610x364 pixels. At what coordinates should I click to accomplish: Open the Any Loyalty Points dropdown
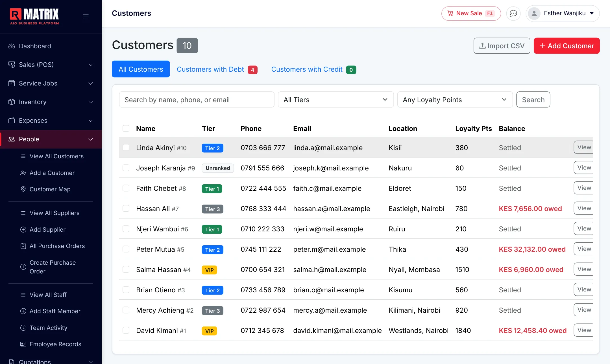click(x=455, y=100)
